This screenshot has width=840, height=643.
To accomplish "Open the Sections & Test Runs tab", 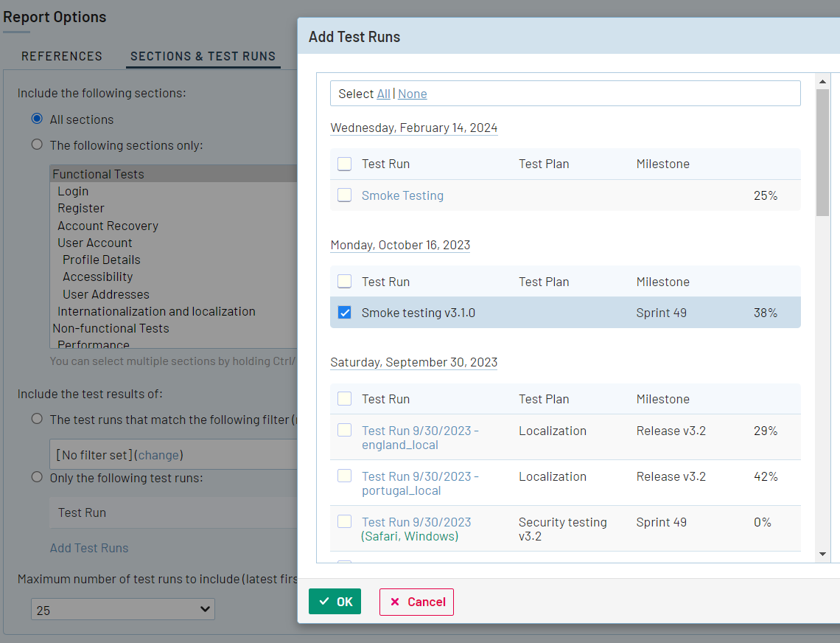I will click(203, 56).
